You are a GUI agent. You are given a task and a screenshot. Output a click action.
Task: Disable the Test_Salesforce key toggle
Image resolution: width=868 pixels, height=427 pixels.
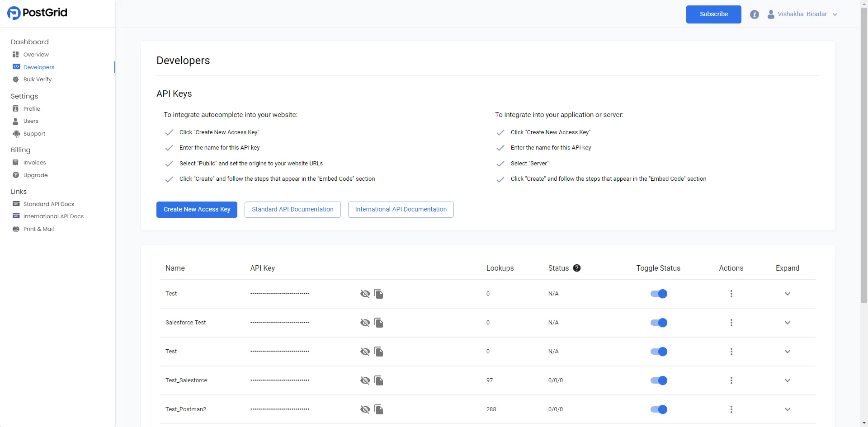(x=658, y=380)
